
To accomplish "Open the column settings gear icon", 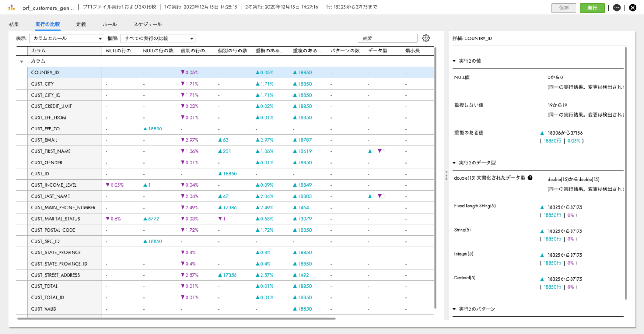I will click(x=426, y=38).
